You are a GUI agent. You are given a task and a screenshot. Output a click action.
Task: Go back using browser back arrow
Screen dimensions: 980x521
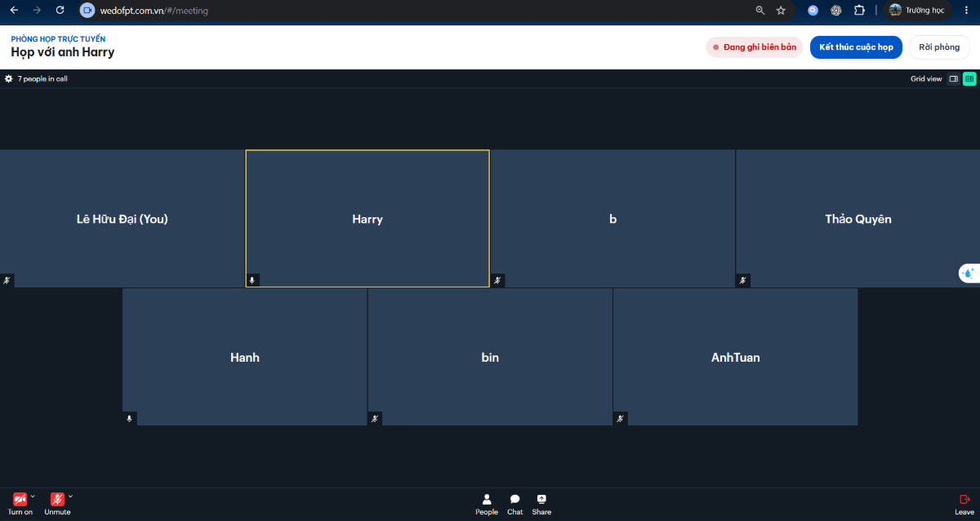pyautogui.click(x=14, y=10)
